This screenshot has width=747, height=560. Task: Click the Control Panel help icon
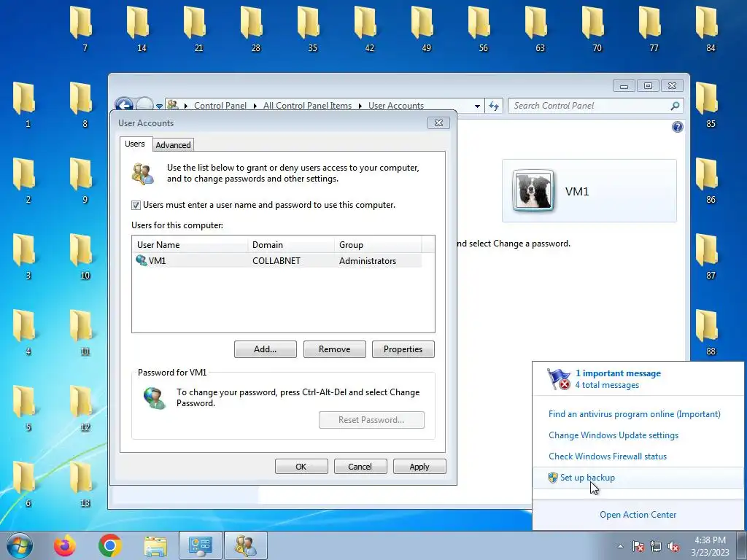(x=678, y=127)
